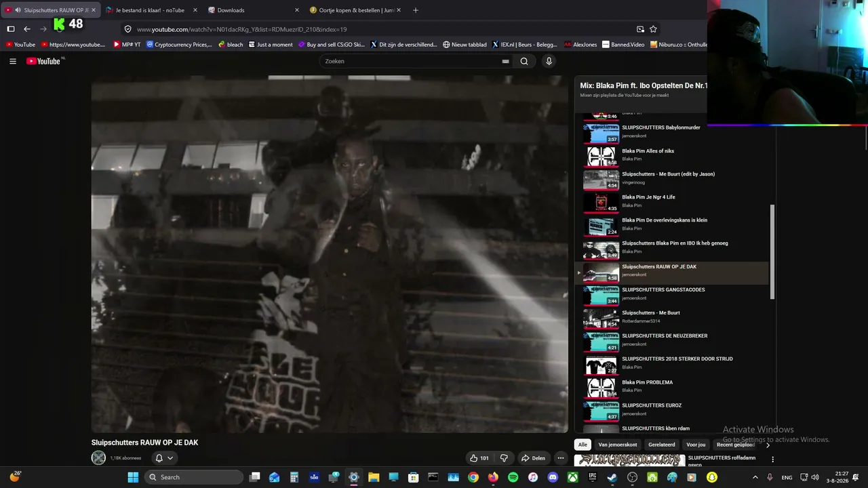Show more filter chips with the right arrow
Screen dimensions: 868x488
coord(768,445)
